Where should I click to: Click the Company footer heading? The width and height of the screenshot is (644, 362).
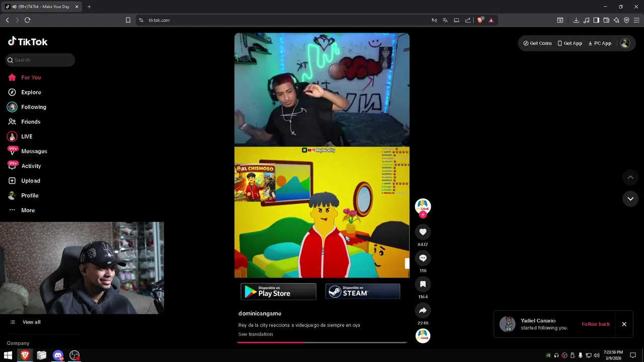pos(18,343)
